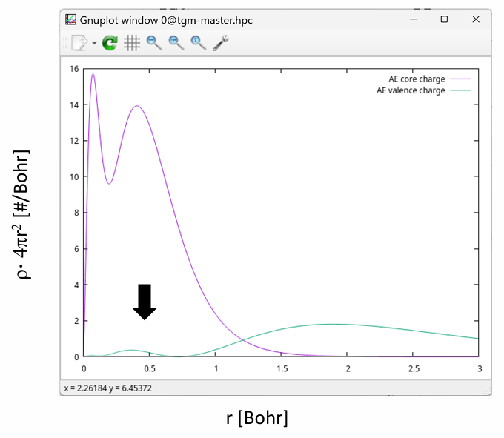Click the r [Bohr] axis label
Screen dimensions: 504x438
tap(256, 418)
